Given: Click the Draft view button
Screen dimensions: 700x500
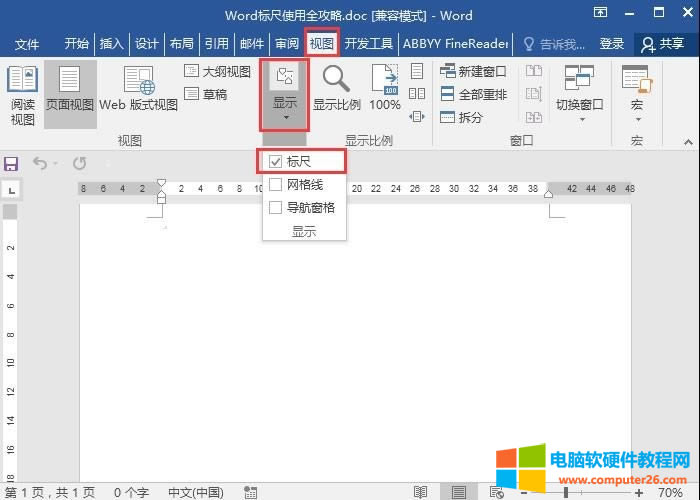Looking at the screenshot, I should (206, 94).
